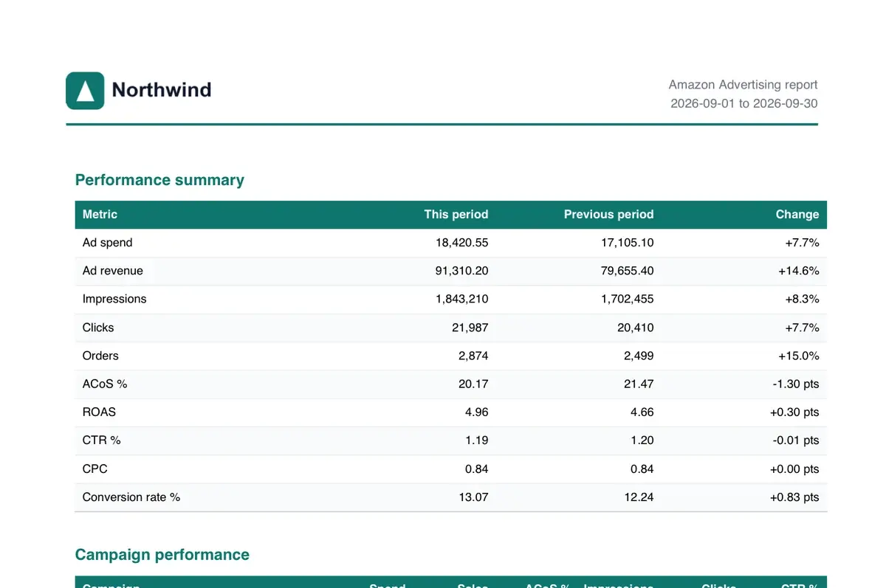Viewport: 886px width, 588px height.
Task: Select previous ACoS value 21.47
Action: click(x=639, y=384)
